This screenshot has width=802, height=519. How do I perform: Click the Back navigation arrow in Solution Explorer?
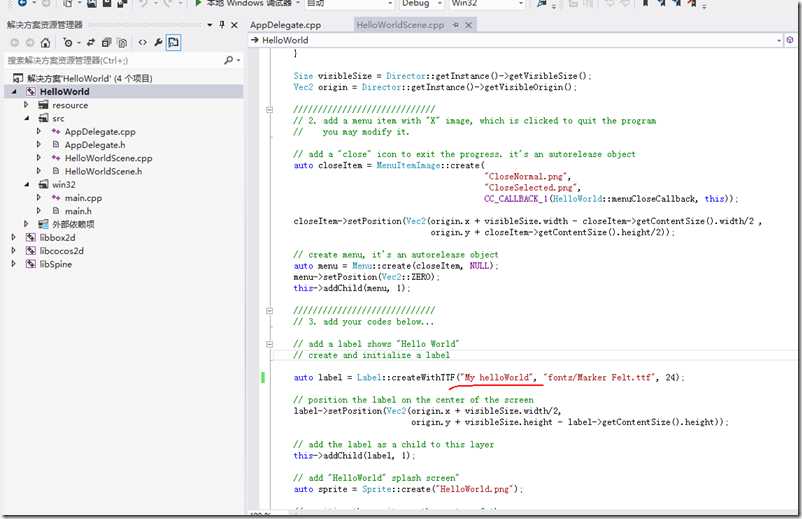[x=14, y=42]
